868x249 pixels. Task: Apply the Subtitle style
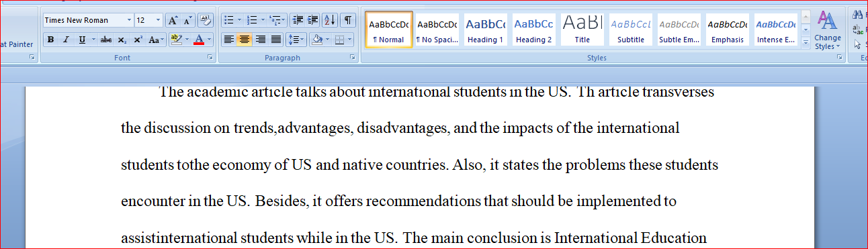tap(631, 30)
